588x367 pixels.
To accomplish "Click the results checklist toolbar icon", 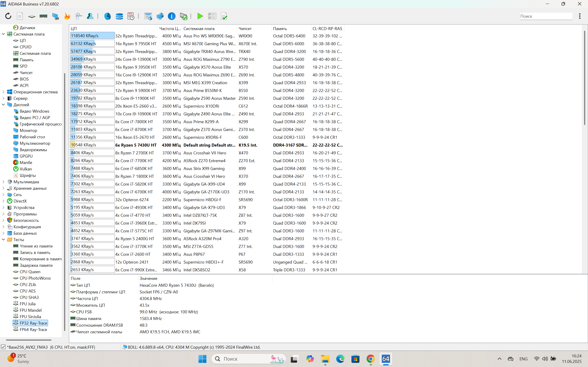I will point(212,16).
